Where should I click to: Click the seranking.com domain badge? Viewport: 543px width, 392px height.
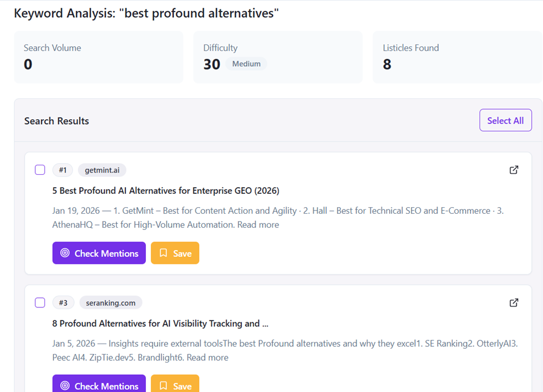(110, 302)
